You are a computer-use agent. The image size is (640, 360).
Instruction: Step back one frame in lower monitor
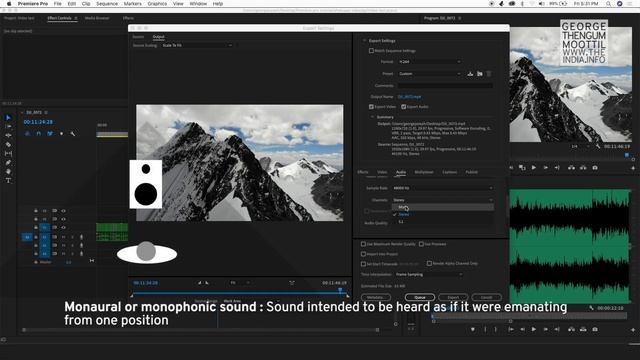pos(522,329)
